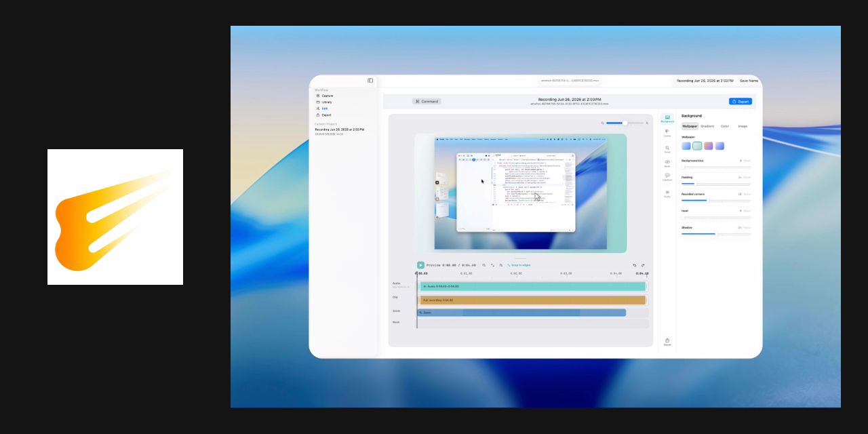
Task: Click the Export icon at tool strip bottom
Action: (667, 342)
